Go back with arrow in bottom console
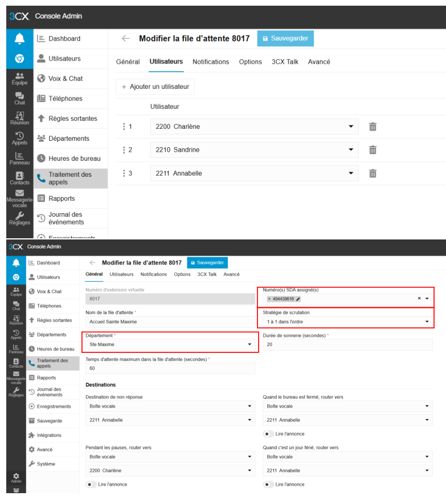Viewport: 446px width, 504px height. coord(92,263)
